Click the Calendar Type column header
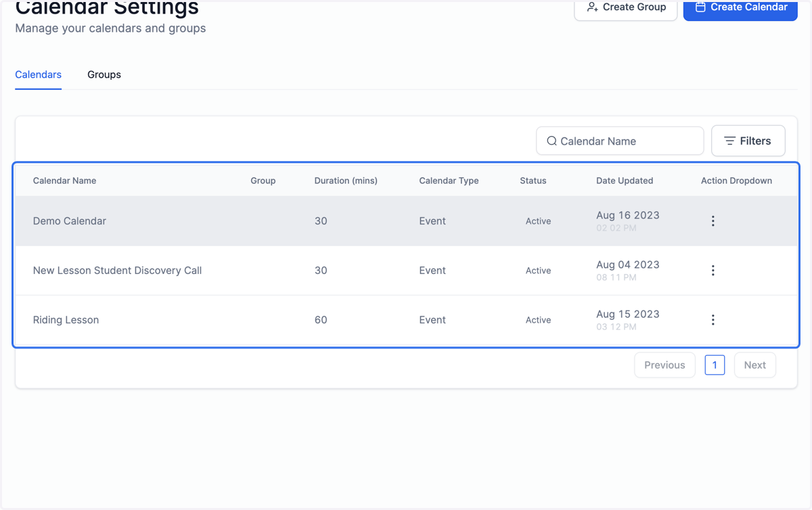Viewport: 812px width, 510px height. (449, 181)
